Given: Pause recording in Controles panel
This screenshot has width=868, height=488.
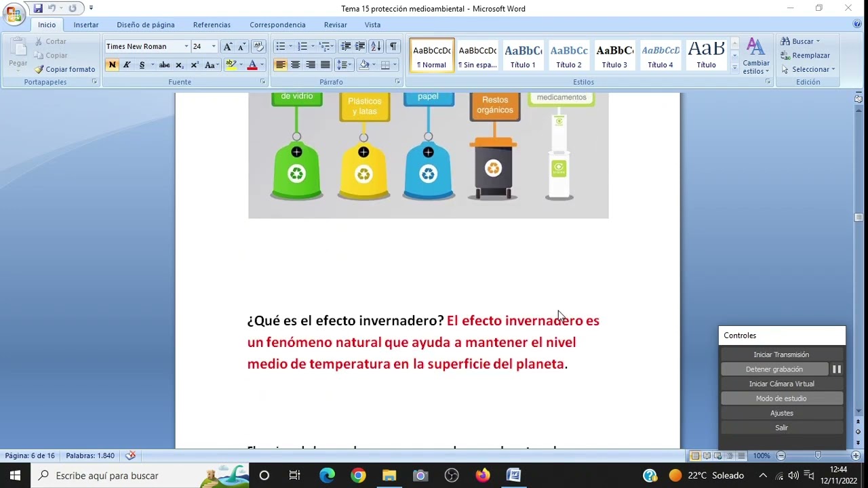Looking at the screenshot, I should (837, 369).
